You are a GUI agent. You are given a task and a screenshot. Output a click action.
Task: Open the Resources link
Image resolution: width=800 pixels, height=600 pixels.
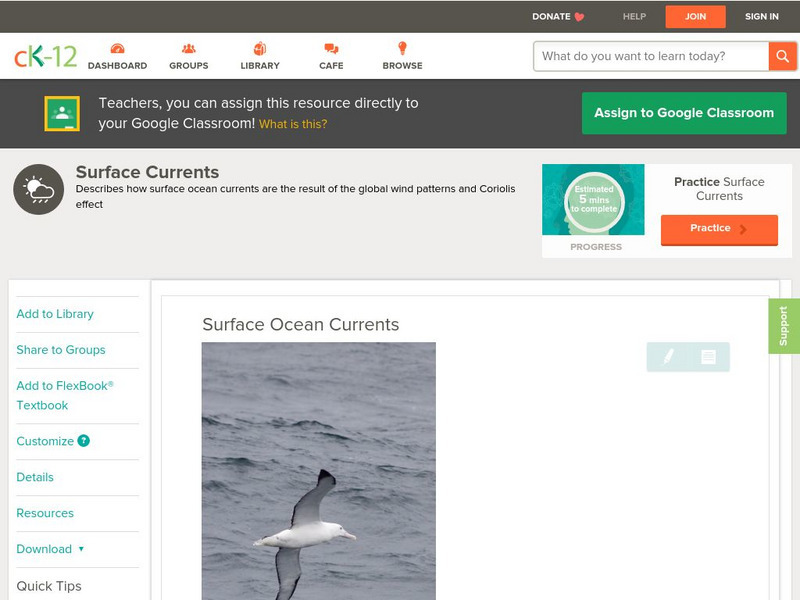pos(45,513)
